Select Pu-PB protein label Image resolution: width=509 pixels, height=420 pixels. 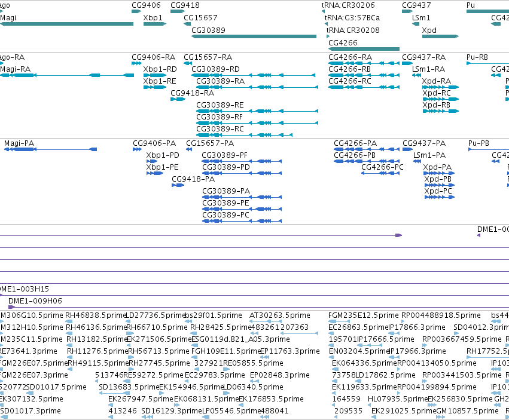479,143
